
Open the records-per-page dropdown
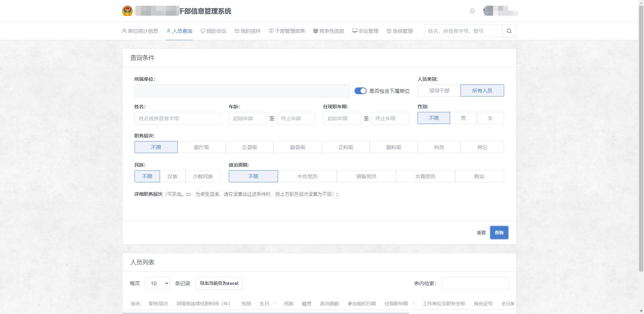(157, 284)
